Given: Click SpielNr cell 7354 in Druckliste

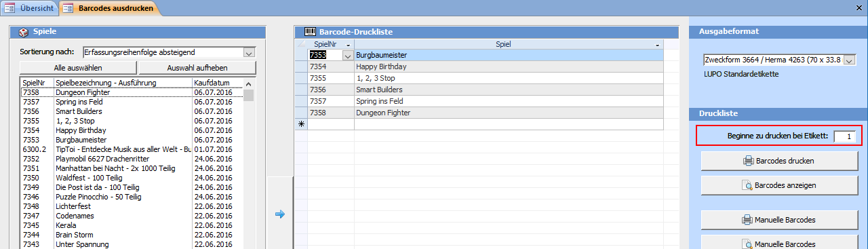Looking at the screenshot, I should tap(331, 67).
